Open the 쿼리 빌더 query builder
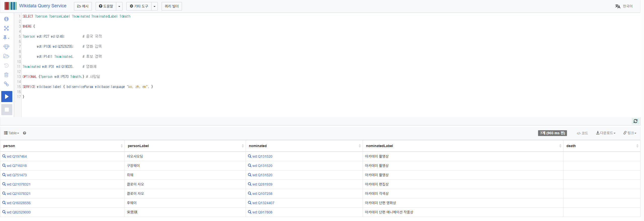 click(172, 6)
